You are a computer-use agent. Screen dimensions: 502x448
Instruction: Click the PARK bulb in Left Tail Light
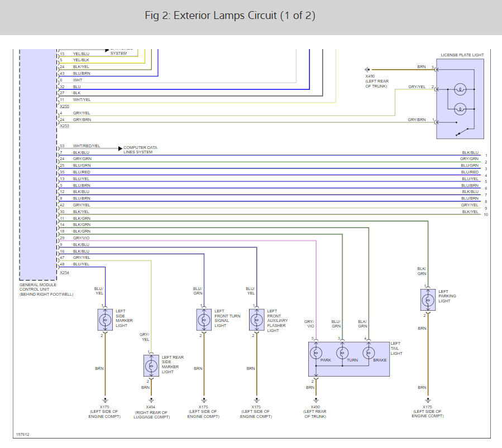pos(316,354)
